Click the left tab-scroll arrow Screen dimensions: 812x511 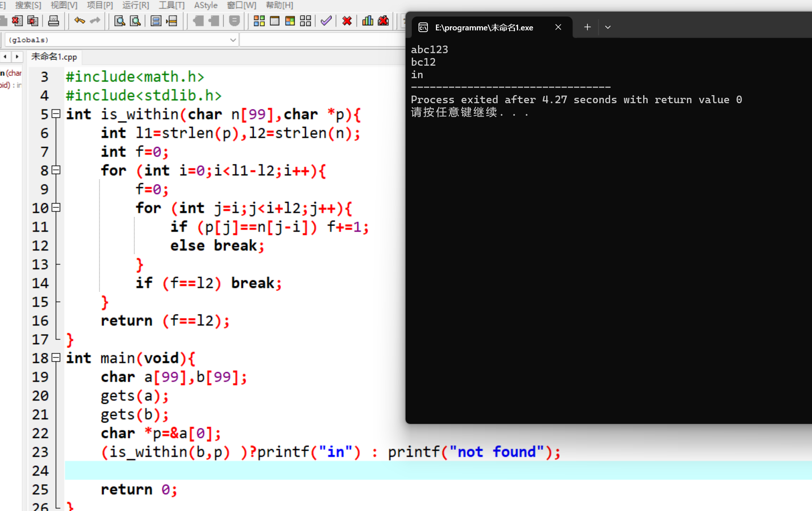point(5,57)
